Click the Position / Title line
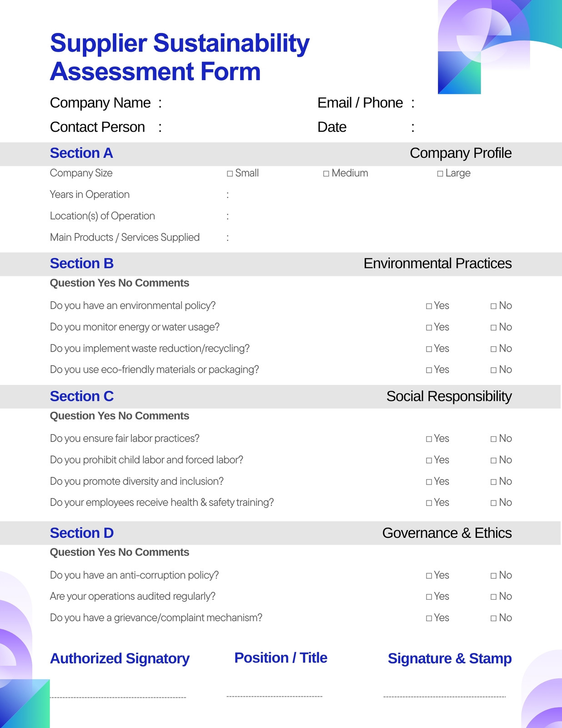The width and height of the screenshot is (562, 728). pos(274,697)
